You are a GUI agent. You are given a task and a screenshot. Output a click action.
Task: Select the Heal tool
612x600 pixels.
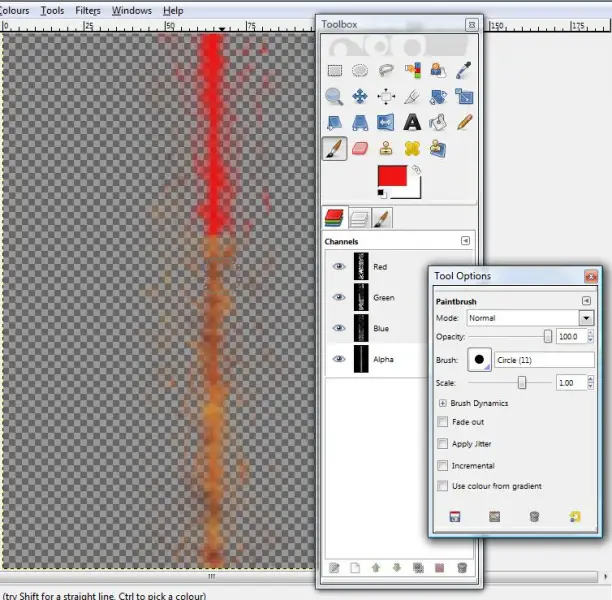point(412,149)
